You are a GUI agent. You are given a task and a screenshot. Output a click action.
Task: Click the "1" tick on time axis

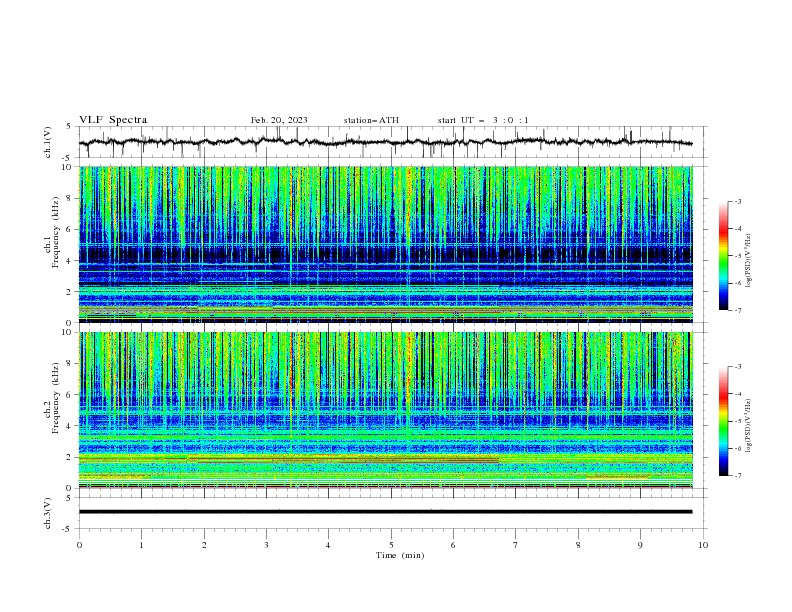click(x=141, y=545)
